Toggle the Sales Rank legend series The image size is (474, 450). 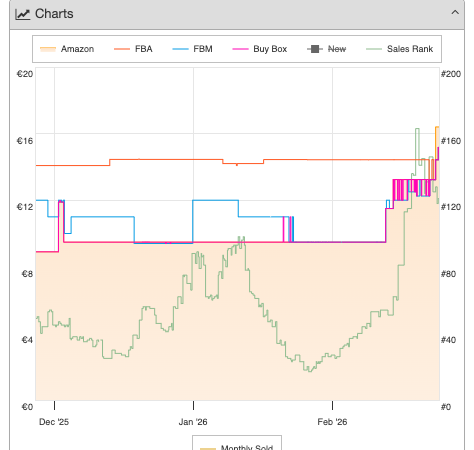point(399,49)
